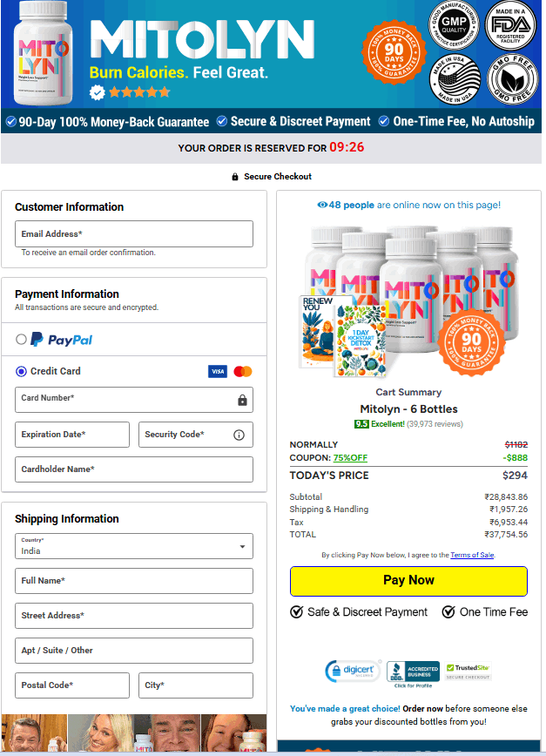
Task: Click the 75%OFF coupon link
Action: (x=350, y=458)
